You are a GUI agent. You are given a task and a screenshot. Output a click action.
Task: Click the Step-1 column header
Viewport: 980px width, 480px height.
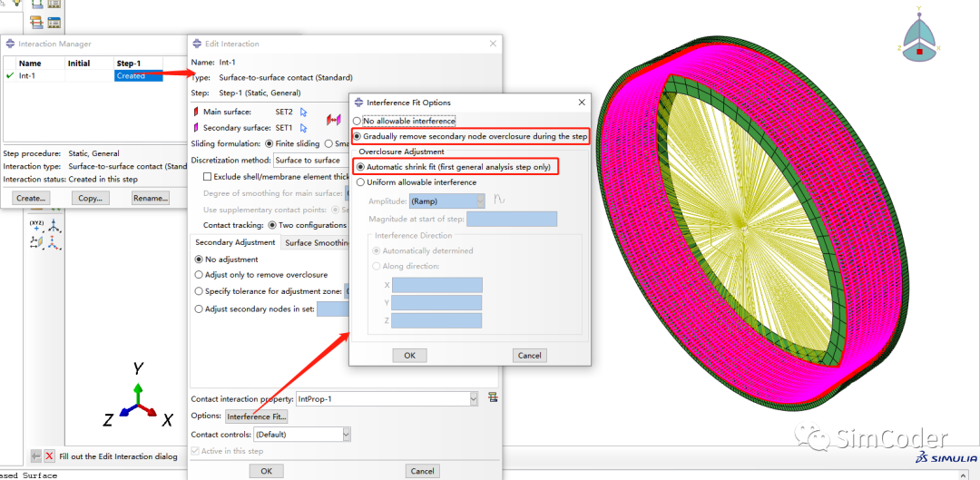(138, 64)
